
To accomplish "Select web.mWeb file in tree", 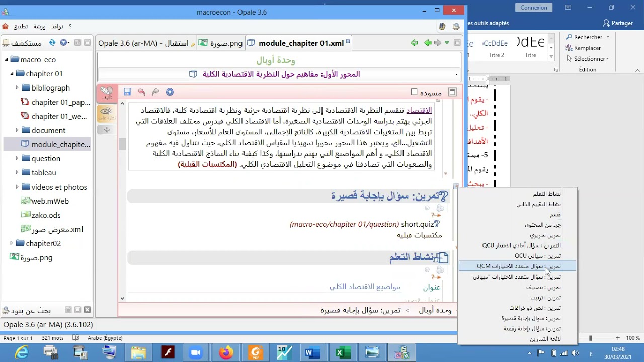I will click(x=45, y=201).
